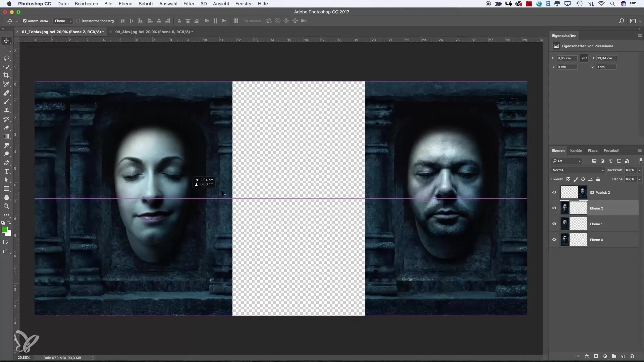Toggle link between width and height

[x=584, y=58]
